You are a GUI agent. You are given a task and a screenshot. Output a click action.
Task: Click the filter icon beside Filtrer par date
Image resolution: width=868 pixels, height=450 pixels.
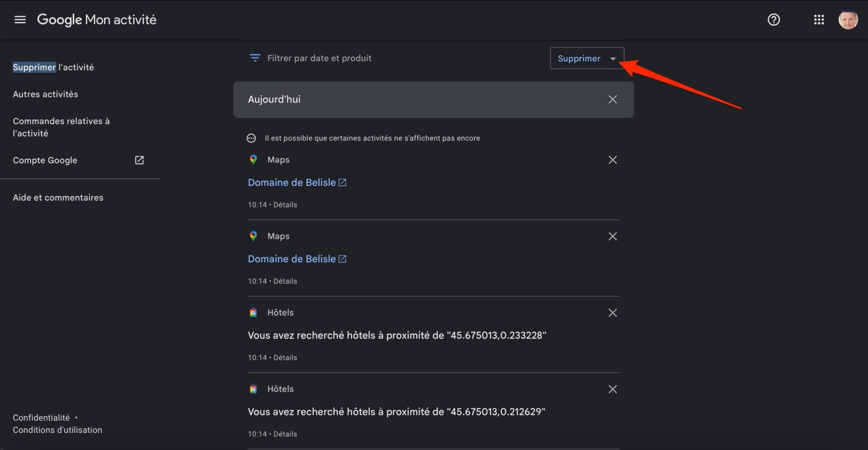click(255, 58)
